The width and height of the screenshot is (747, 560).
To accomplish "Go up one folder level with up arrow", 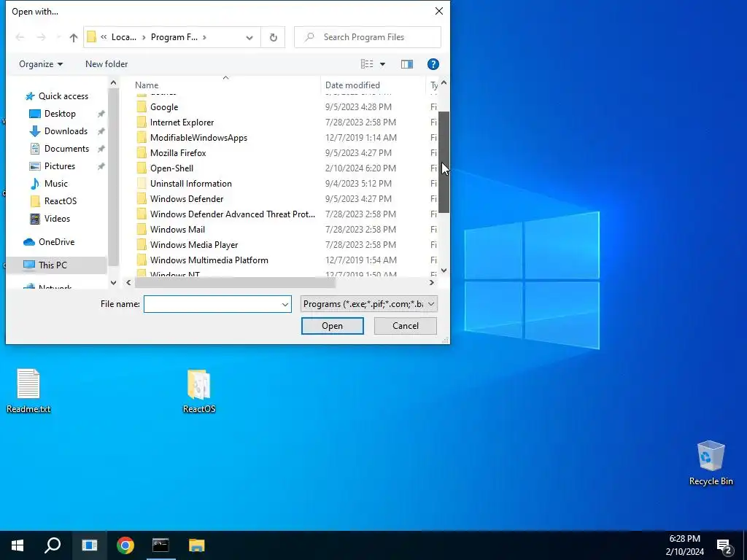I will pyautogui.click(x=74, y=37).
